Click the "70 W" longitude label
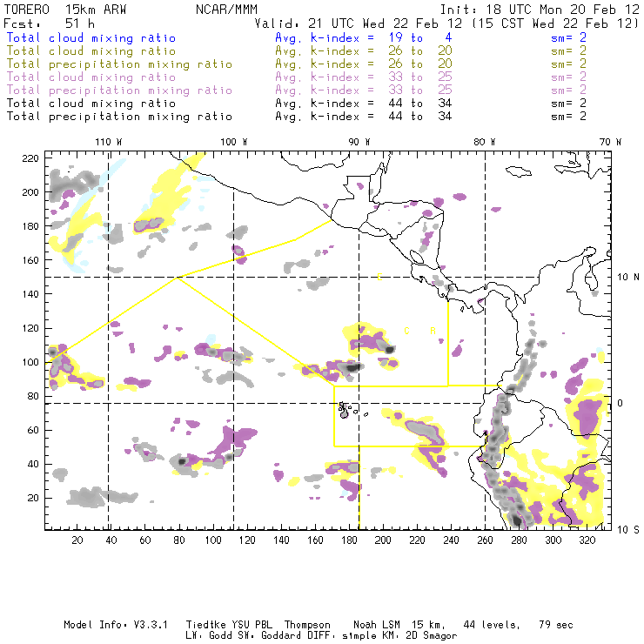The height and width of the screenshot is (644, 644). [610, 142]
